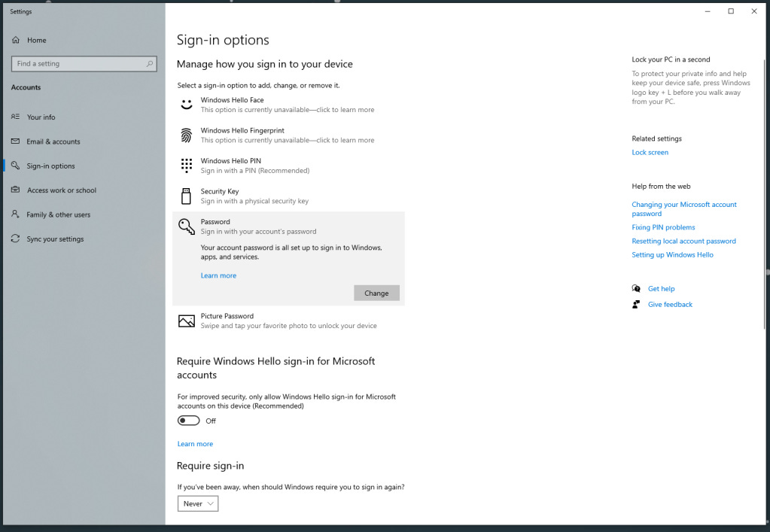Click the Find a setting search field

(84, 64)
